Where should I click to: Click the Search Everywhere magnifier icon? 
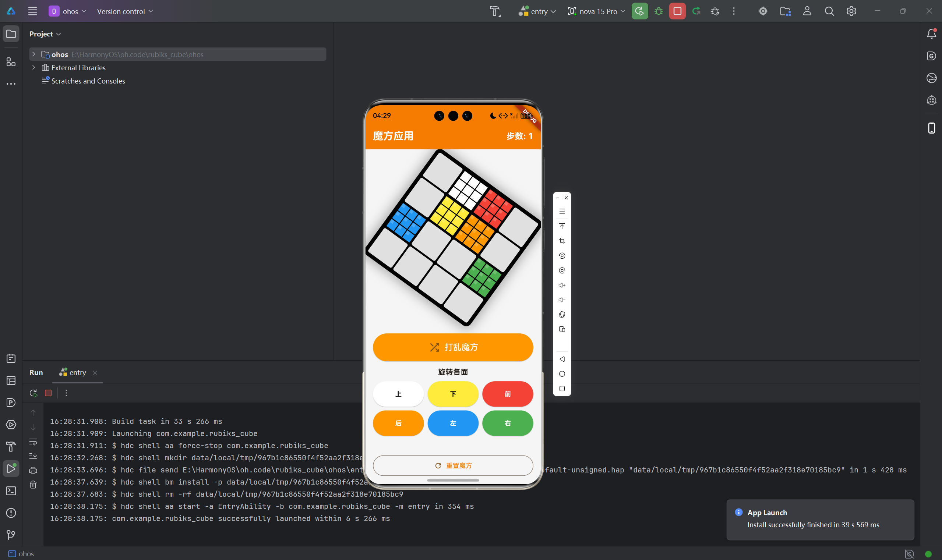(x=829, y=11)
